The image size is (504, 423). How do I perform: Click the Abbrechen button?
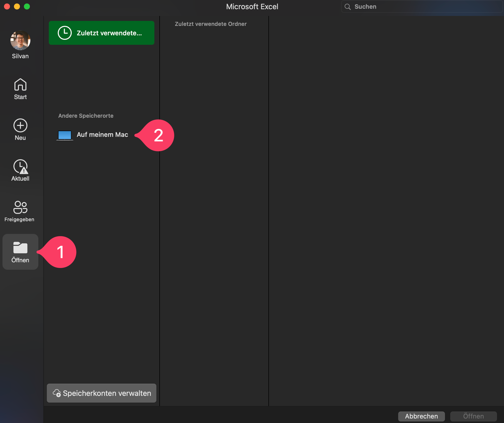coord(421,416)
